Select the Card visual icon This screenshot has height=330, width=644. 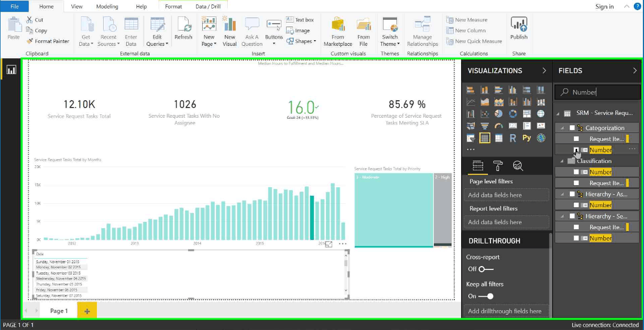click(x=513, y=126)
